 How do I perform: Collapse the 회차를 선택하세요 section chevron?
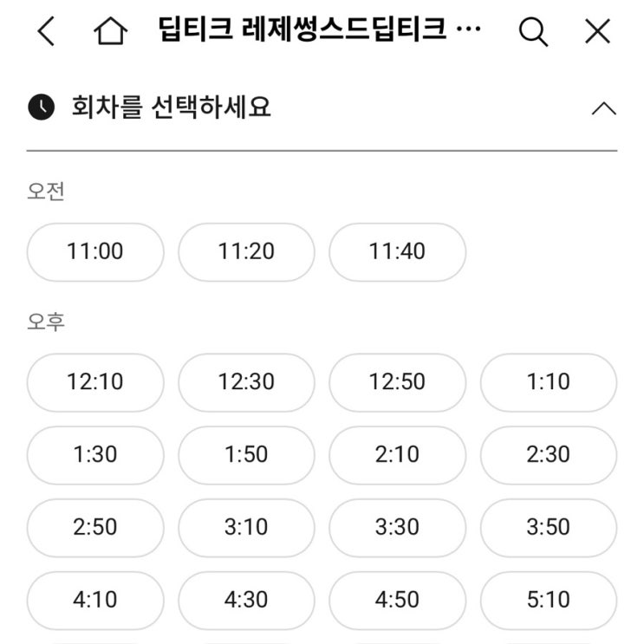coord(604,108)
